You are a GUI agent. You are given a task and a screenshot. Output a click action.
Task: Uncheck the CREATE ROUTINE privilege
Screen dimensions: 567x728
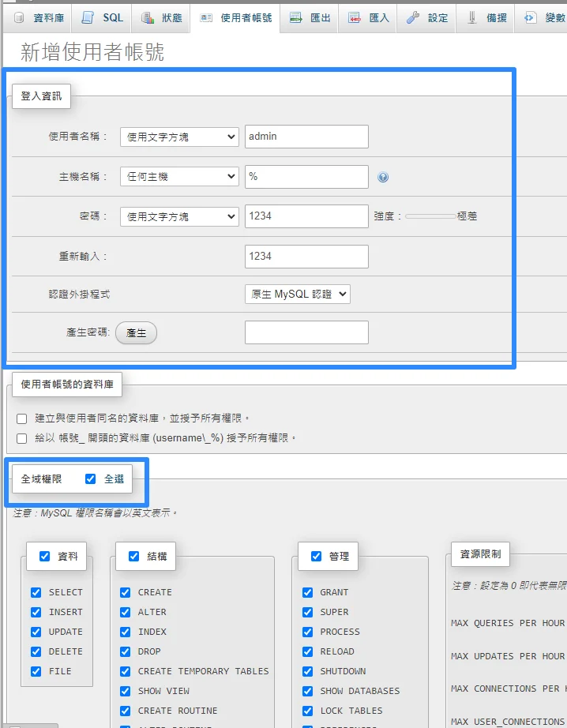coord(125,711)
